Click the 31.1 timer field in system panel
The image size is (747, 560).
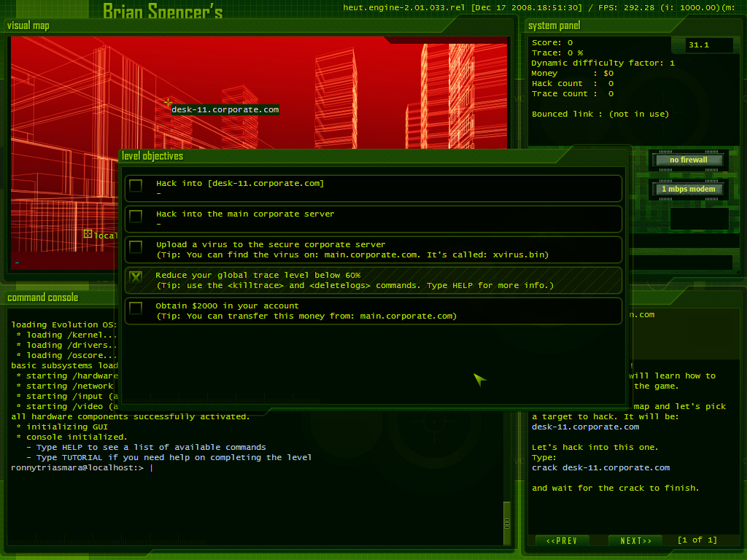point(709,45)
